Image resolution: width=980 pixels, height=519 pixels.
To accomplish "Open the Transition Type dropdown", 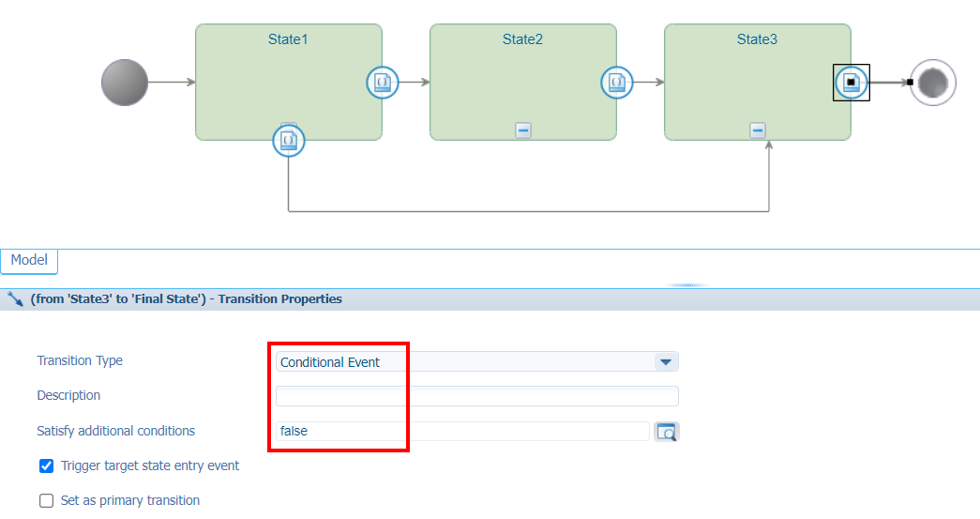I will (665, 362).
